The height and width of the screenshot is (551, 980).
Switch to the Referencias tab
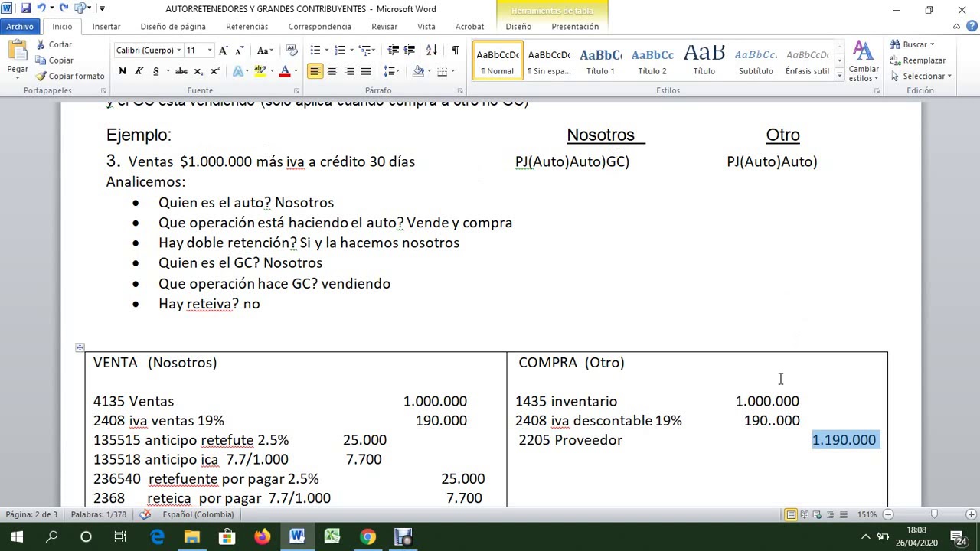pos(247,27)
